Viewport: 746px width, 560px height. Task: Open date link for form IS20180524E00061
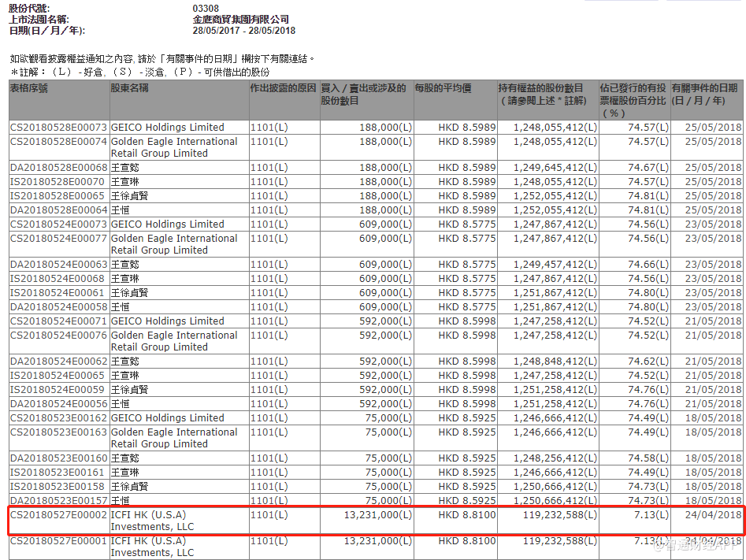(x=713, y=293)
